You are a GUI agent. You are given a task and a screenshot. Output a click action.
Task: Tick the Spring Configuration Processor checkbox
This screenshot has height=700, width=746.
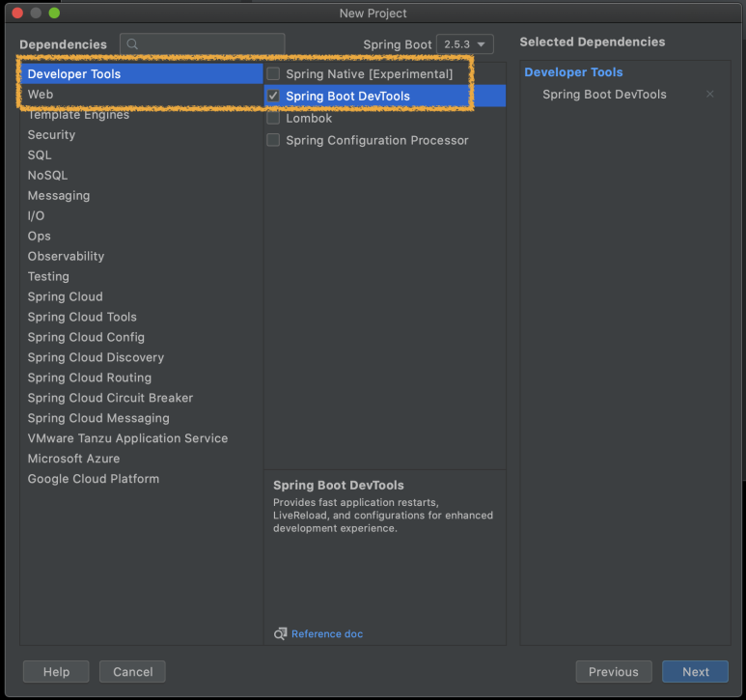coord(273,140)
